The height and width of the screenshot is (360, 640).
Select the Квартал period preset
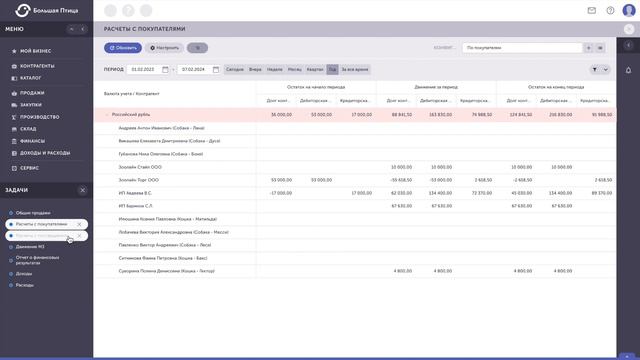[315, 69]
